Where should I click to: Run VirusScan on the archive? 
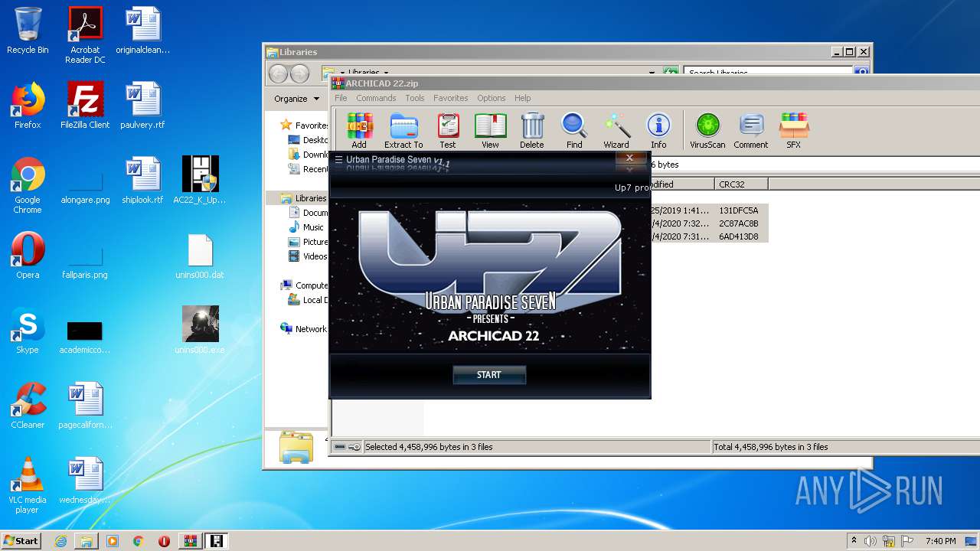click(x=707, y=130)
